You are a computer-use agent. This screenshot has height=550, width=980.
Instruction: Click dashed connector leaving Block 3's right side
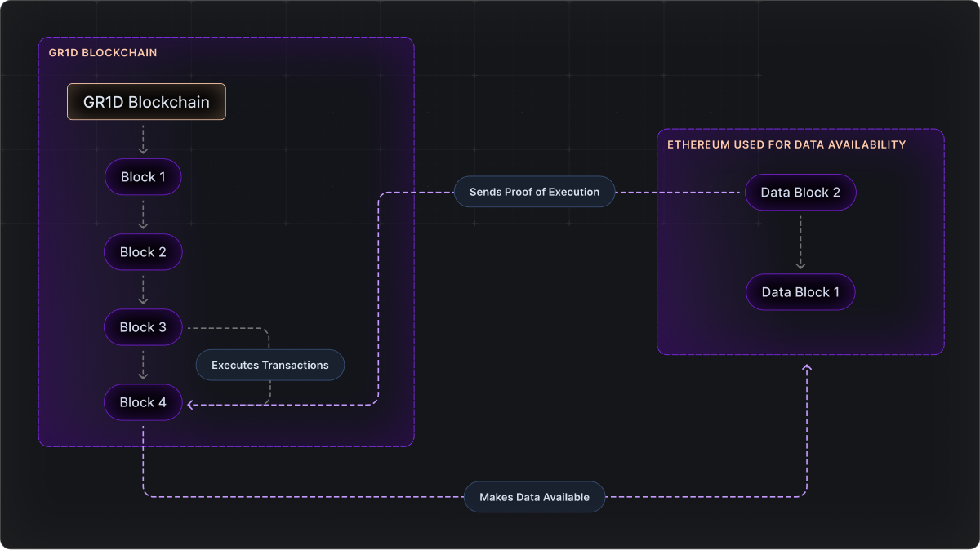click(x=225, y=328)
